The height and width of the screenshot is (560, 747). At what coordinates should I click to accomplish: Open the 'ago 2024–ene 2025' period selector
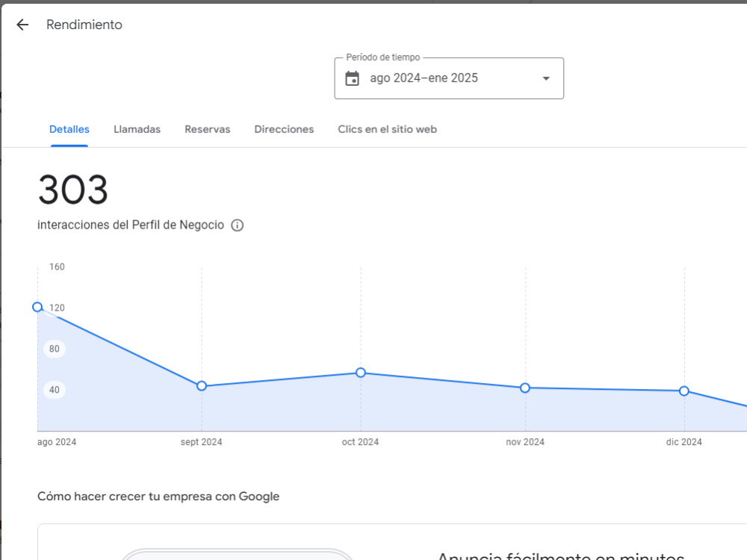(449, 78)
